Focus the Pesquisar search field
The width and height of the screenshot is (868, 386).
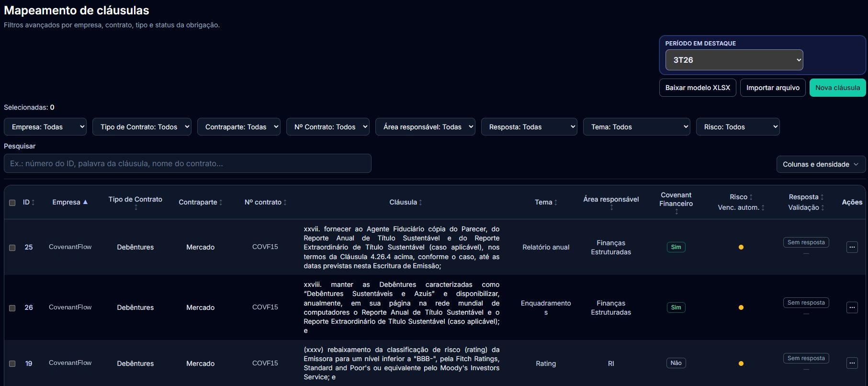[188, 163]
